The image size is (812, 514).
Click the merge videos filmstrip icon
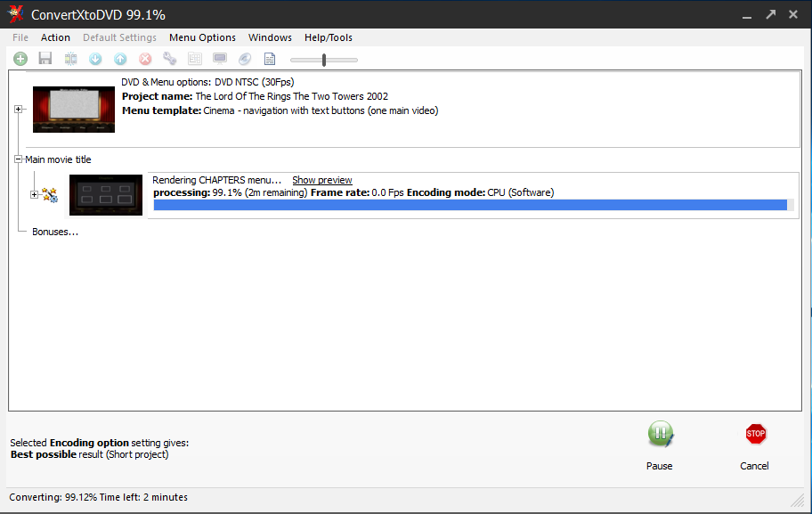coord(70,59)
